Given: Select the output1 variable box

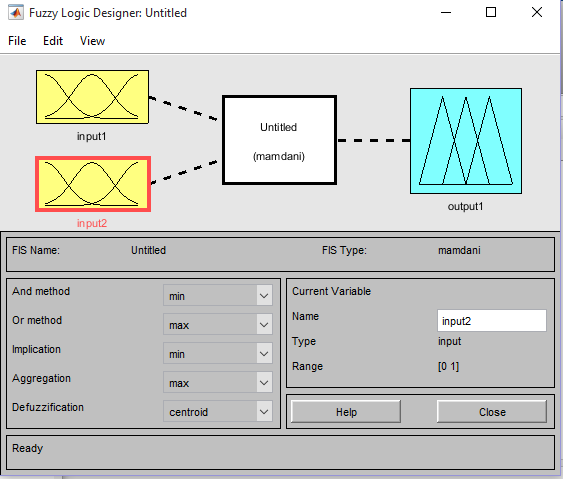Looking at the screenshot, I should point(466,141).
